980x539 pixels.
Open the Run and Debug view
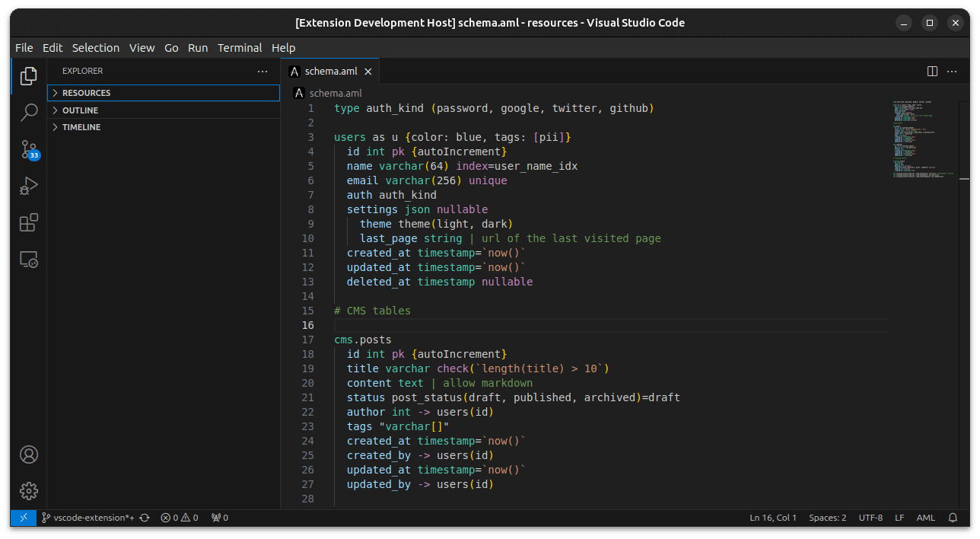tap(29, 186)
